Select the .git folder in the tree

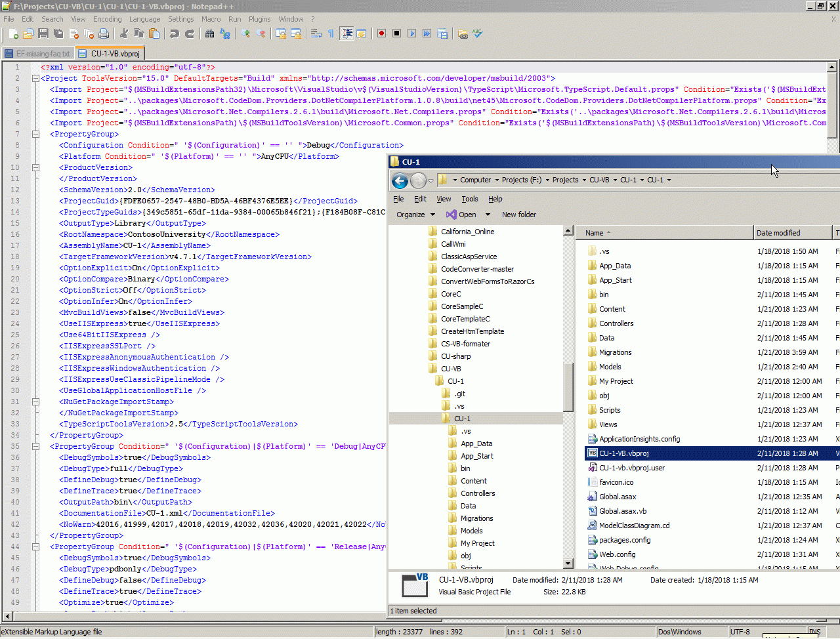[459, 394]
